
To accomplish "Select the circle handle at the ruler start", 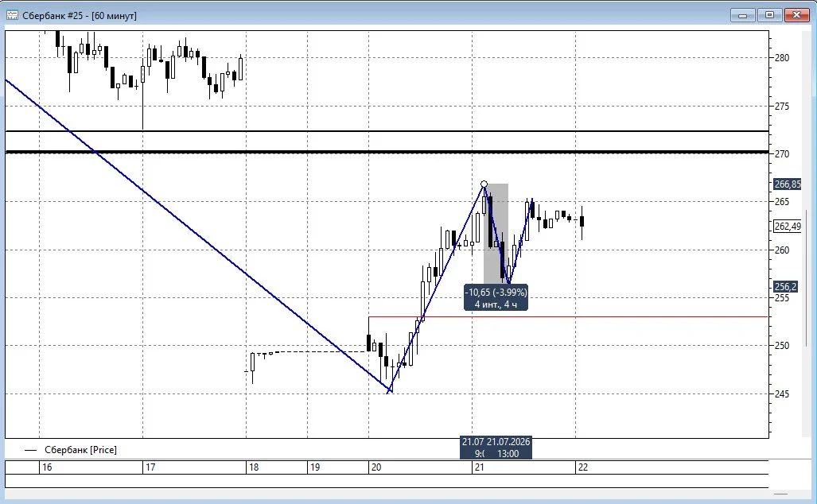I will (484, 184).
